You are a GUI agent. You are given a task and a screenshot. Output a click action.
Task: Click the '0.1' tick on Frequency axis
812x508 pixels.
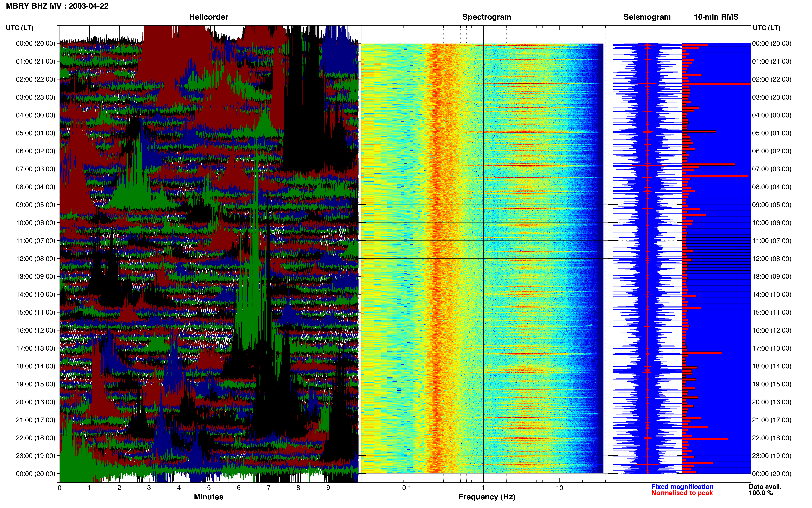click(407, 488)
